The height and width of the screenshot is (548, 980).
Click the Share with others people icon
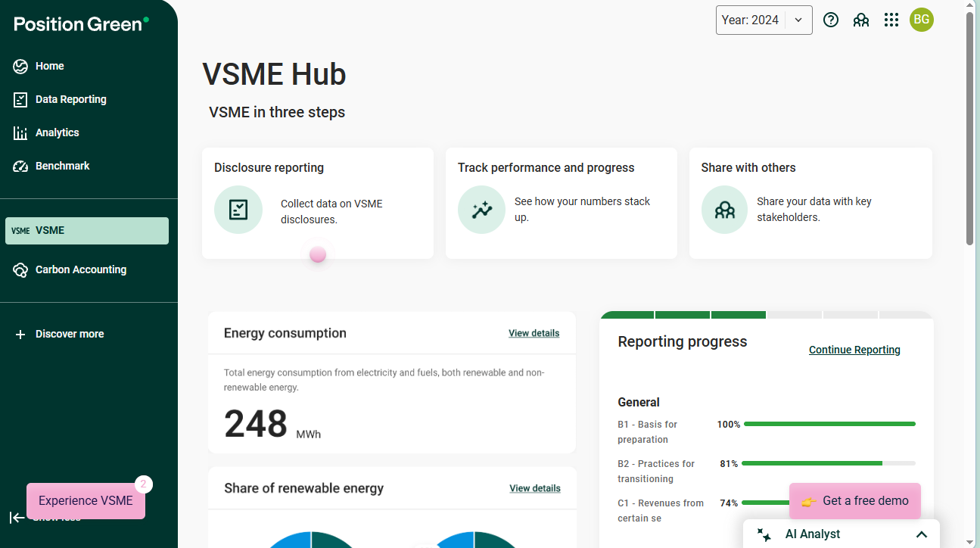point(725,210)
